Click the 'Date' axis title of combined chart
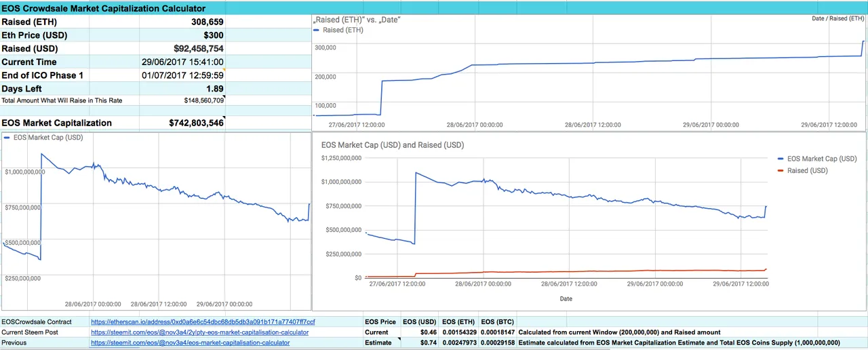Image resolution: width=868 pixels, height=350 pixels. coord(566,298)
